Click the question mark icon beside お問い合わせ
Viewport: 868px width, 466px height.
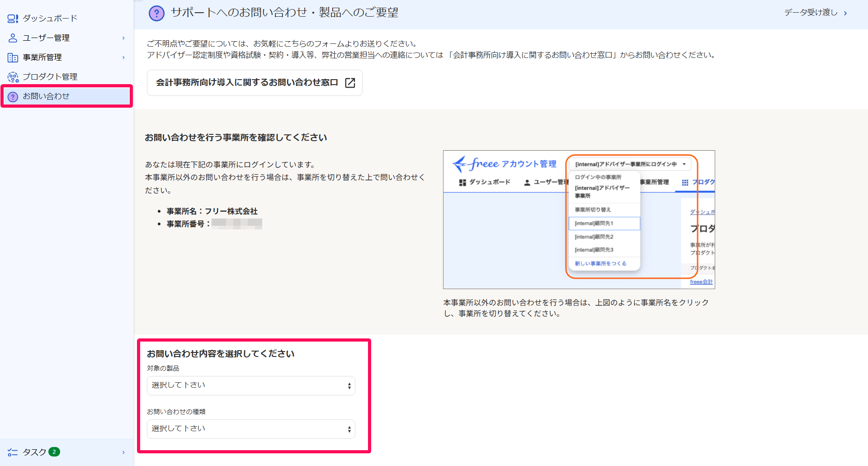(x=13, y=96)
